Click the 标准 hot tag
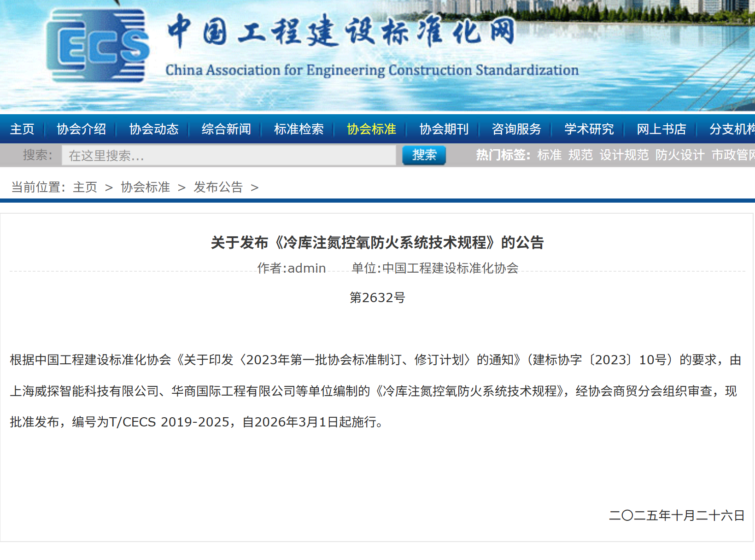755x560 pixels. pyautogui.click(x=549, y=155)
